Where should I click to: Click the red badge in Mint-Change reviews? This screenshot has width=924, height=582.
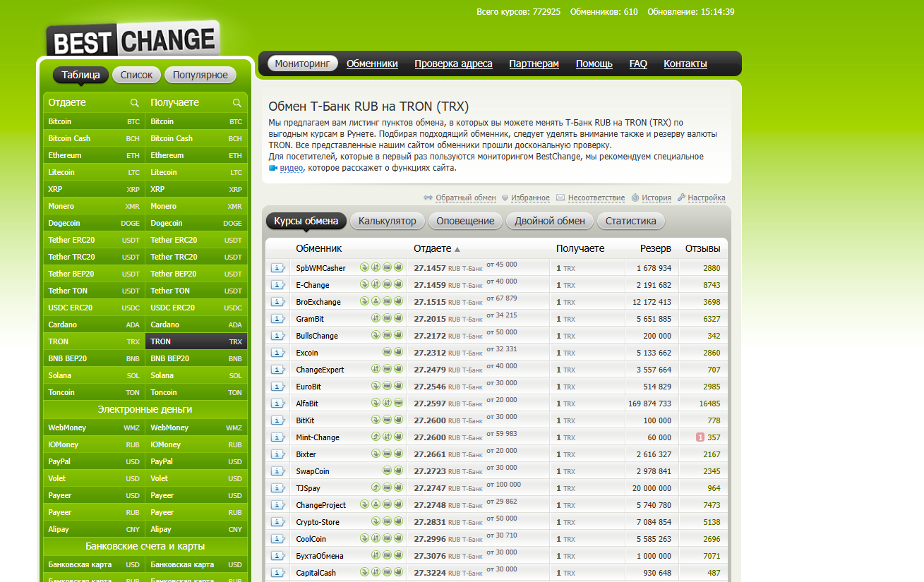(700, 437)
